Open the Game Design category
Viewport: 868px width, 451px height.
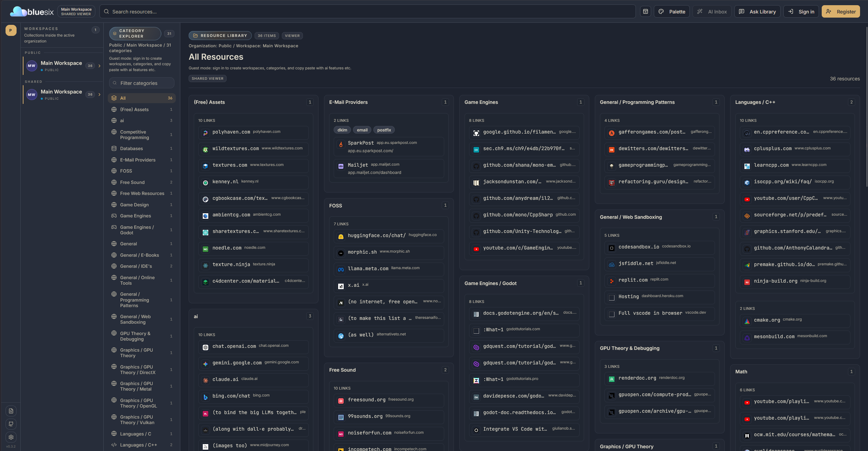click(x=142, y=205)
